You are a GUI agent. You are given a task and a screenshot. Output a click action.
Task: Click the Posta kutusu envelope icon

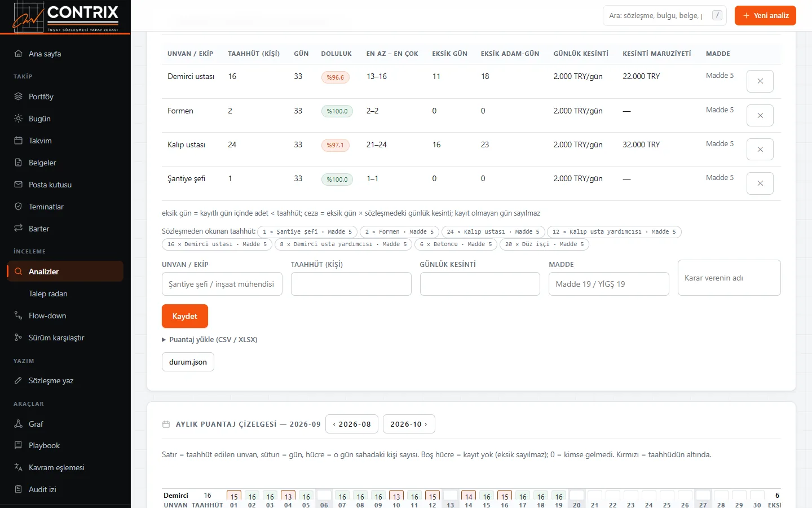[18, 185]
